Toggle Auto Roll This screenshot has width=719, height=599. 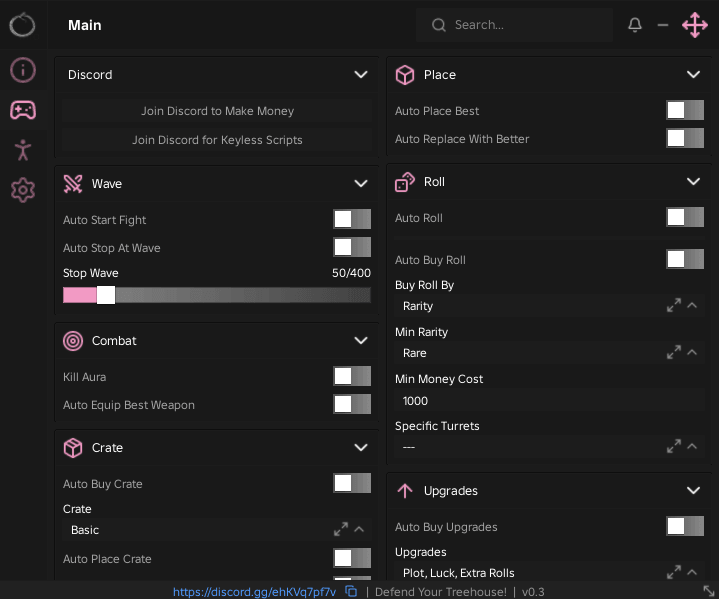point(685,217)
